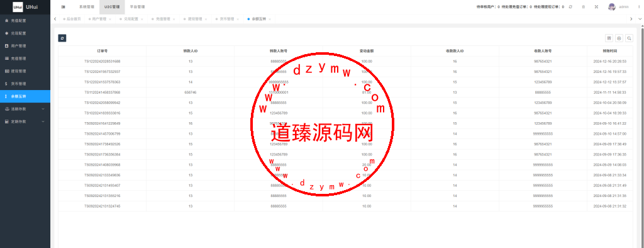644x248 pixels.
Task: Select 余额互转 in the sidebar
Action: (x=25, y=96)
